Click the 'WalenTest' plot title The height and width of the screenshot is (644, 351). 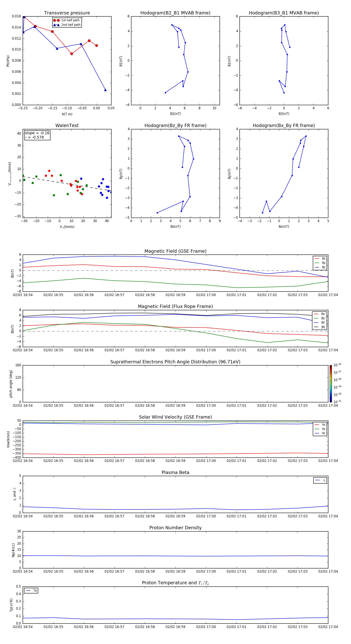pos(67,125)
